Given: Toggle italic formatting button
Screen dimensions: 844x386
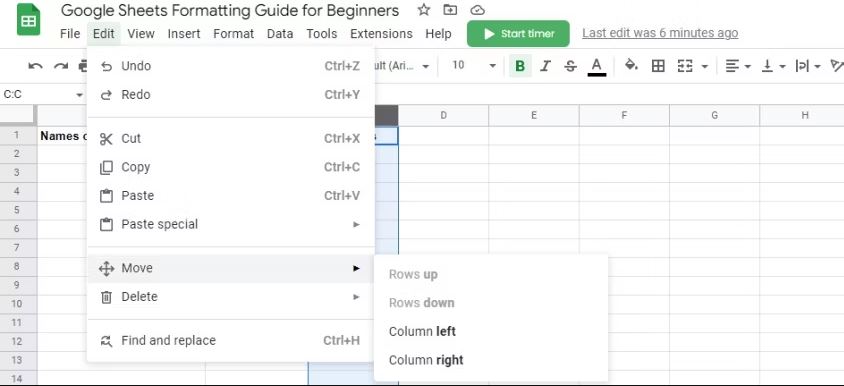Looking at the screenshot, I should (x=545, y=66).
